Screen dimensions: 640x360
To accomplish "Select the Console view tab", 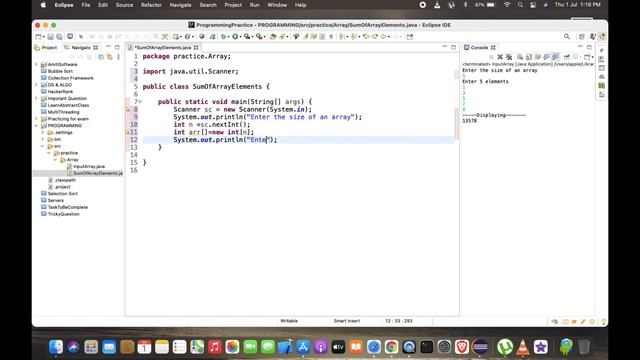I will coord(479,47).
